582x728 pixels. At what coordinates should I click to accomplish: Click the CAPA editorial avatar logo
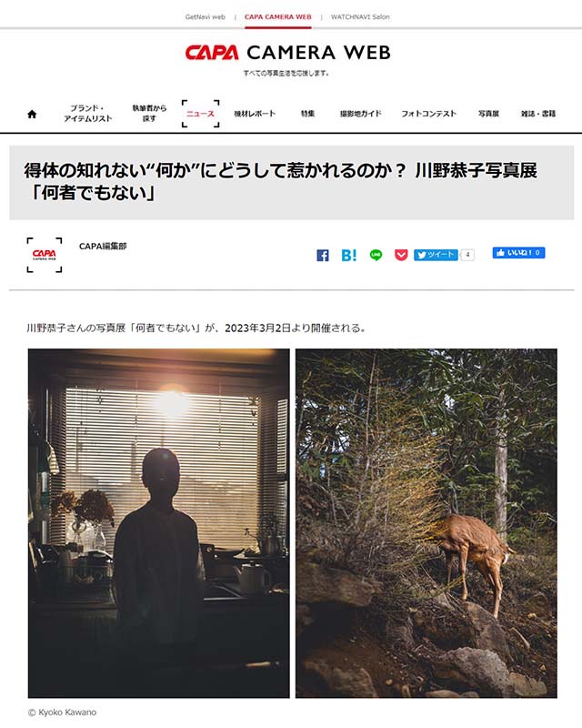point(45,255)
